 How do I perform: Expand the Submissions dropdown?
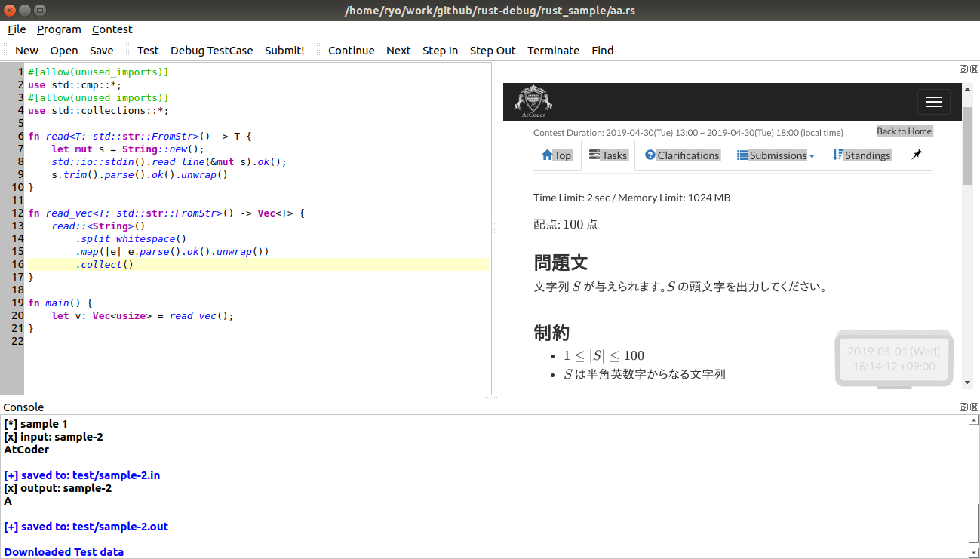(x=776, y=155)
